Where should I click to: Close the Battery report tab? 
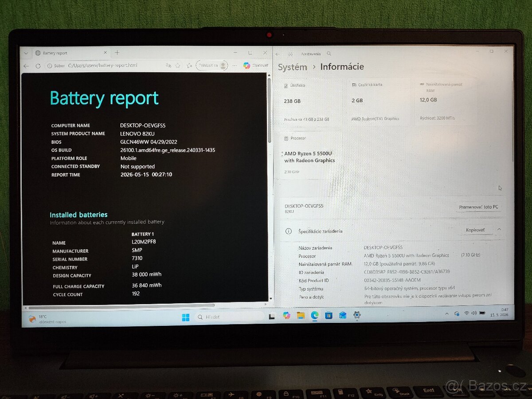(105, 53)
